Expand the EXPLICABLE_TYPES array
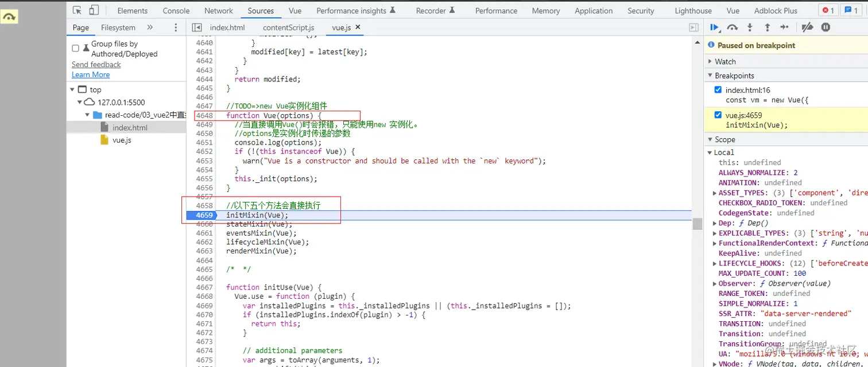Screen dimensions: 868x367 pyautogui.click(x=715, y=233)
